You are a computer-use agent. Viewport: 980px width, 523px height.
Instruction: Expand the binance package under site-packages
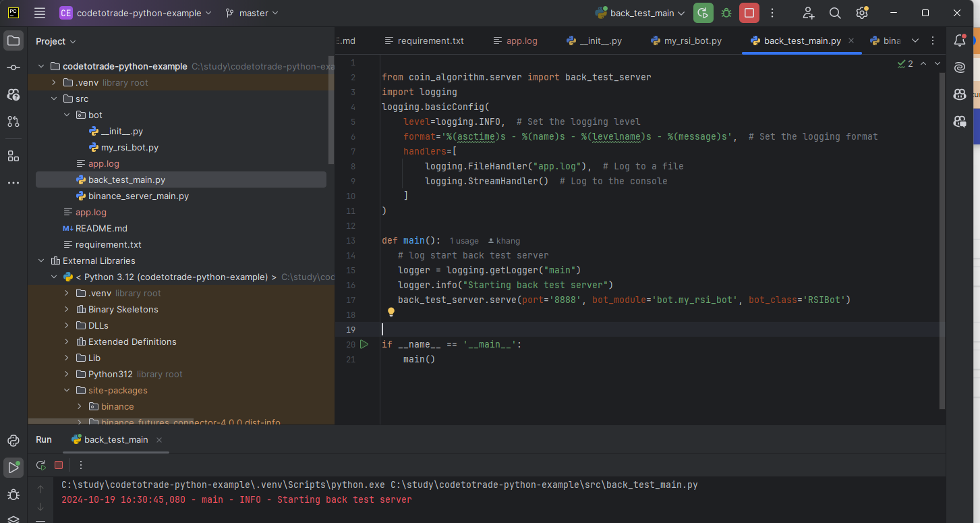click(x=79, y=406)
